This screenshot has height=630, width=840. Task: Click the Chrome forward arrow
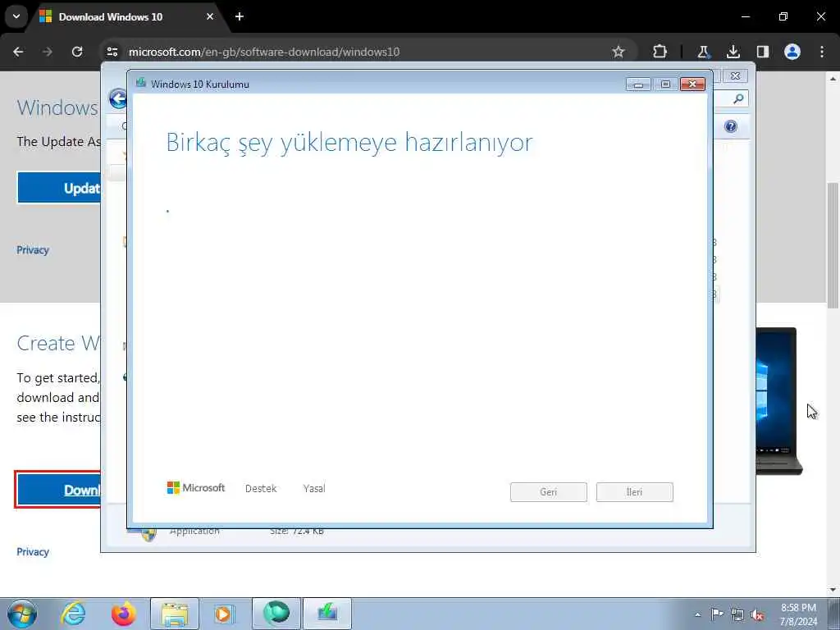coord(48,52)
